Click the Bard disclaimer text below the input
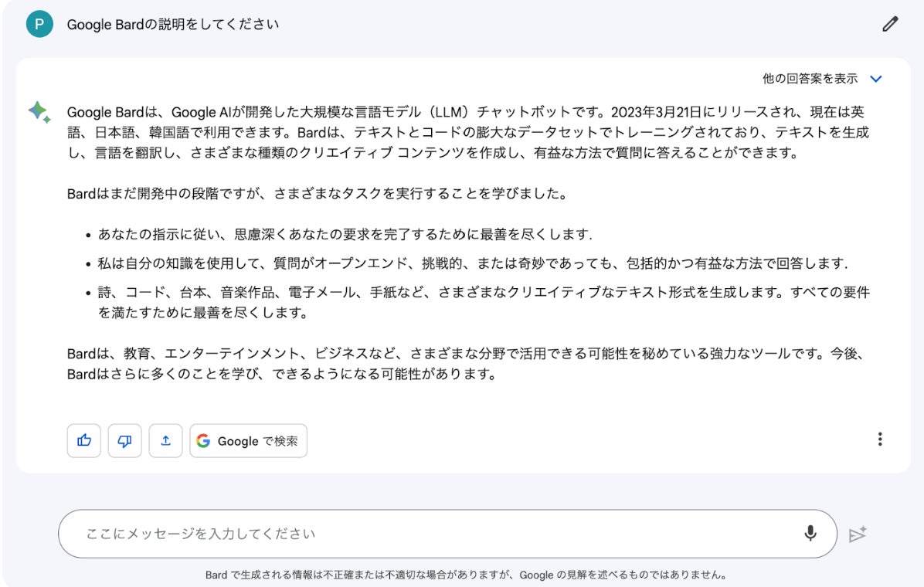 point(465,575)
